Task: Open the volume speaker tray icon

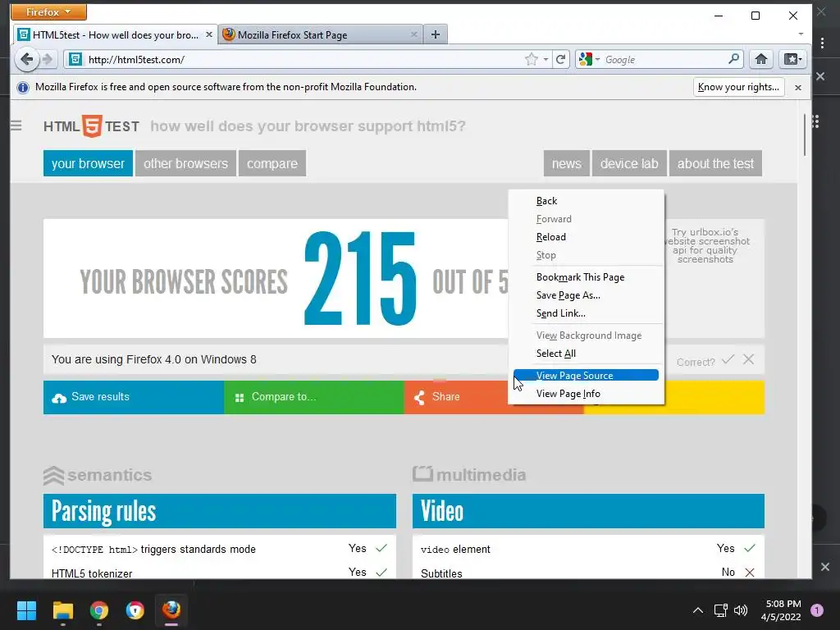Action: coord(741,610)
